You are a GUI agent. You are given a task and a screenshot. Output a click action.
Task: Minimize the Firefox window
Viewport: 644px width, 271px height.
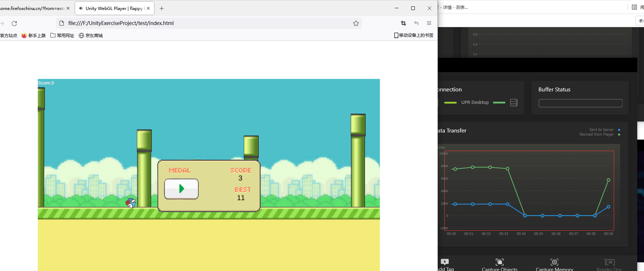[x=397, y=8]
